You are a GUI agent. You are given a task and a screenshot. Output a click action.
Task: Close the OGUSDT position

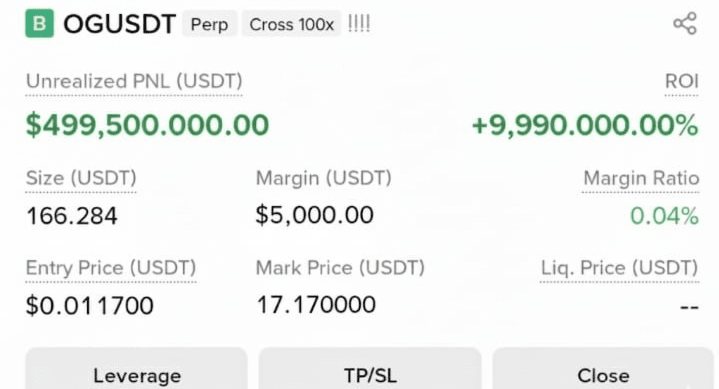coord(603,371)
